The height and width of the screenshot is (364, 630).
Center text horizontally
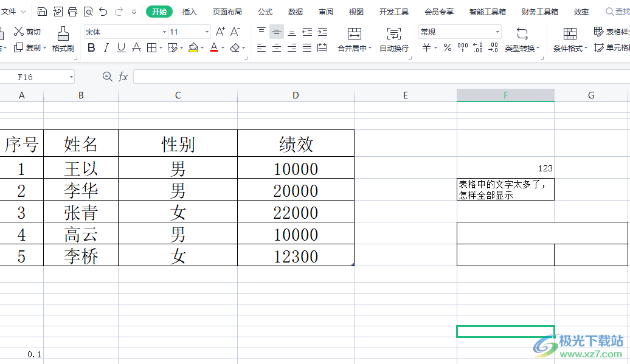(277, 48)
